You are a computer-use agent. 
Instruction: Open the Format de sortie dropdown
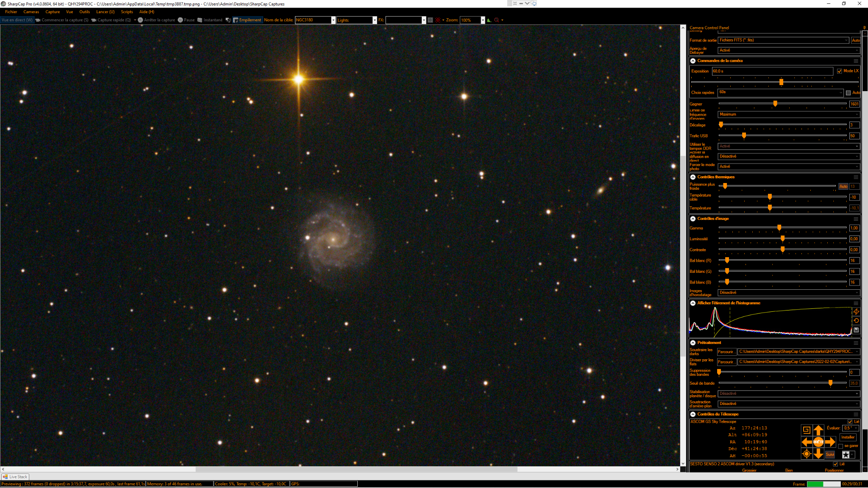(784, 40)
